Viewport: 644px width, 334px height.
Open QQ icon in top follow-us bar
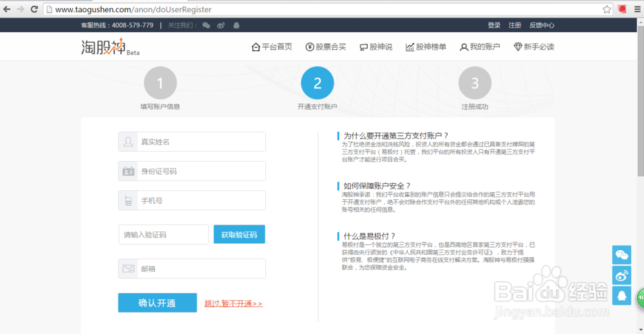[x=236, y=26]
